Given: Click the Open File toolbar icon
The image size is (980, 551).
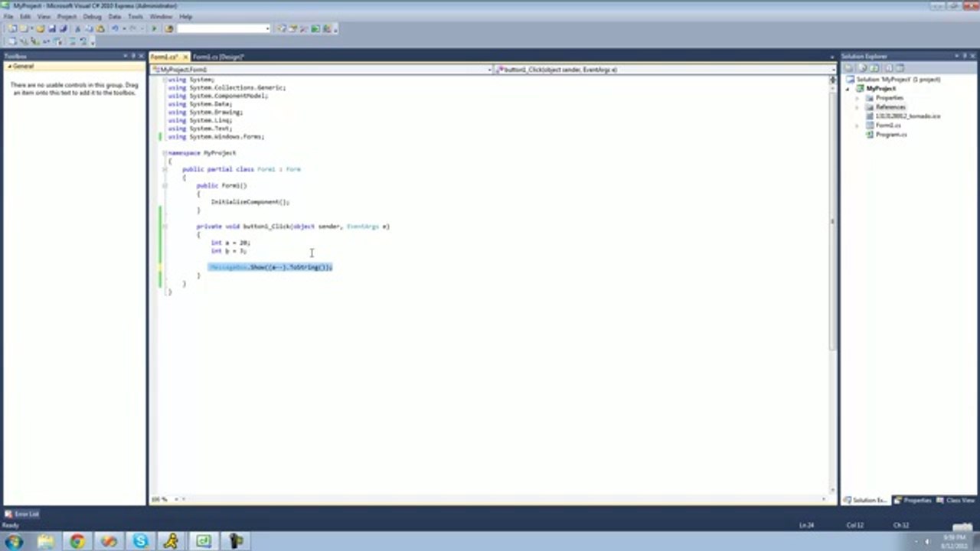Looking at the screenshot, I should tap(41, 28).
